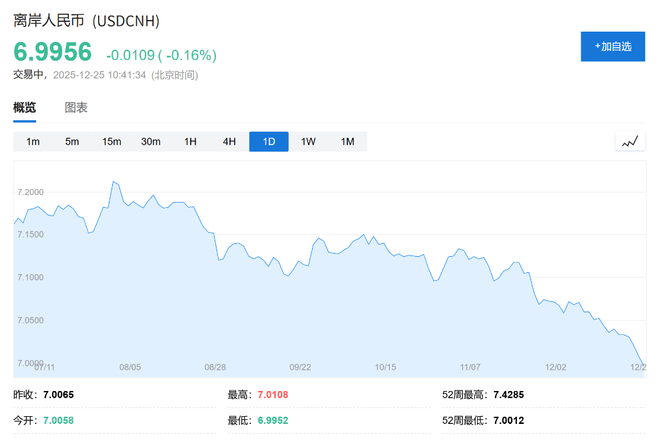Click the 最高 value 7.0108
660x442 pixels.
pos(272,394)
